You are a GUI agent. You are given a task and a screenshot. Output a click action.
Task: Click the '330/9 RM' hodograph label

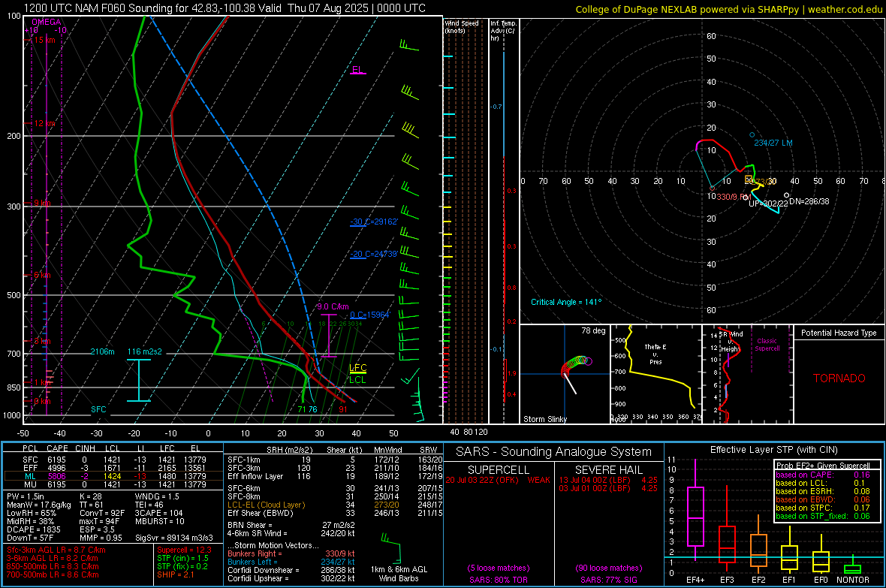[x=734, y=197]
